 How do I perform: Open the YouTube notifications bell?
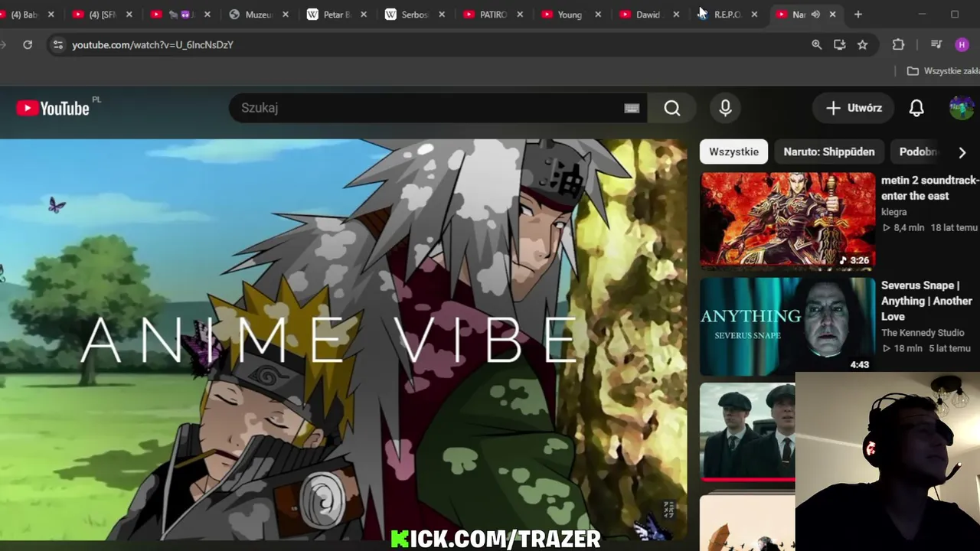tap(916, 108)
